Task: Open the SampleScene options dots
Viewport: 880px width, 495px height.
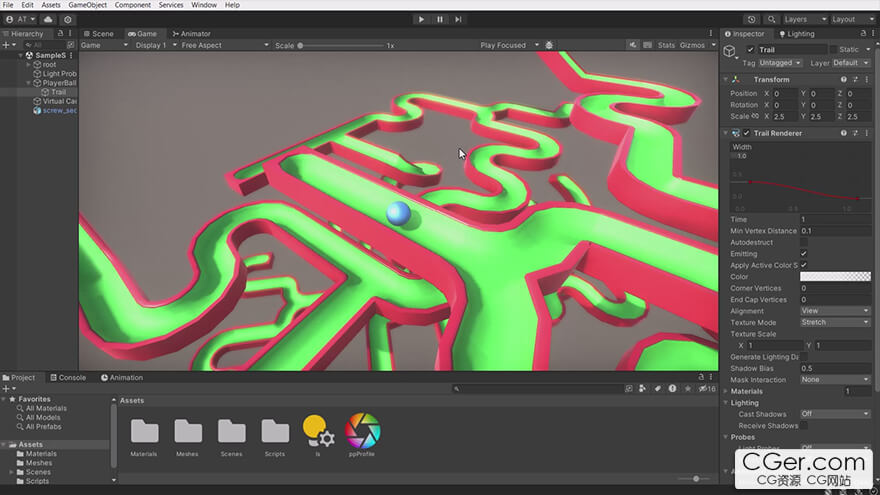Action: (x=71, y=56)
